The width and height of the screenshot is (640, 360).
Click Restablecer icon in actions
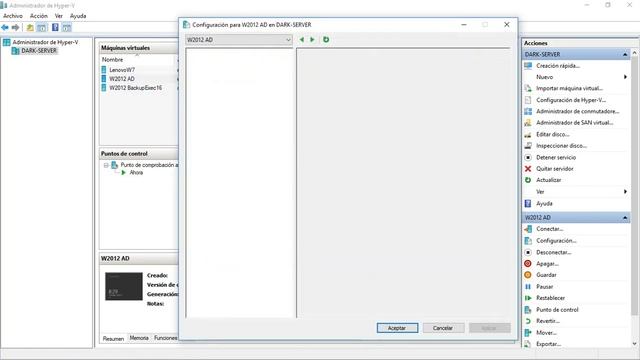click(528, 298)
